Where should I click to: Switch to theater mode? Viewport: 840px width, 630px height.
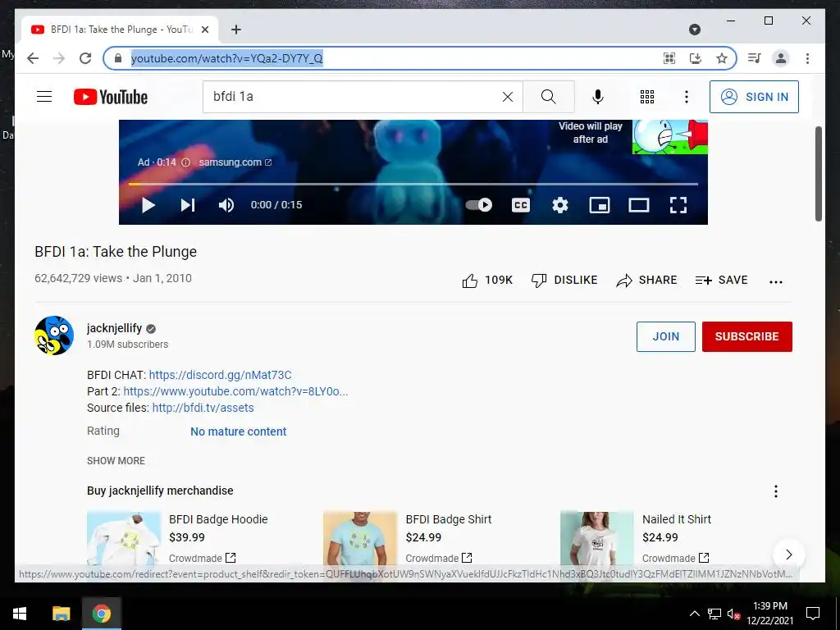[638, 205]
